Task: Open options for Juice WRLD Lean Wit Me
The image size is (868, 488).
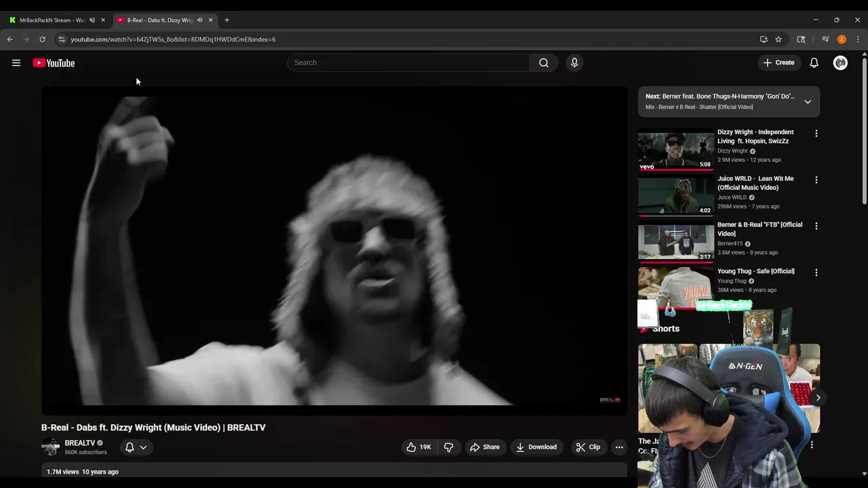Action: click(816, 180)
